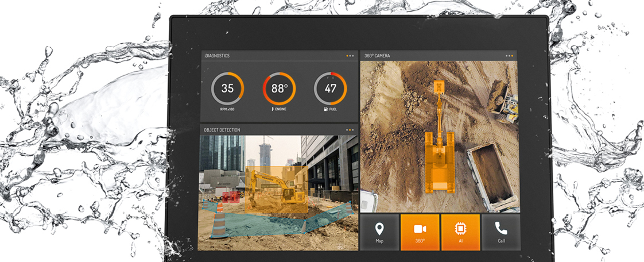Select the 360° Camera panel title
This screenshot has height=262, width=644.
pos(377,56)
